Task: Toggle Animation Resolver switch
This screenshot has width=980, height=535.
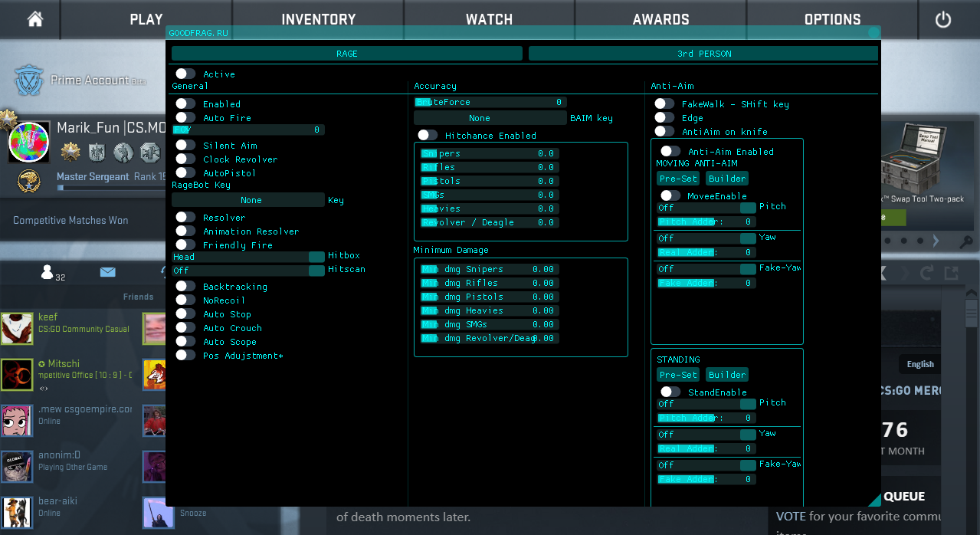Action: coord(185,231)
